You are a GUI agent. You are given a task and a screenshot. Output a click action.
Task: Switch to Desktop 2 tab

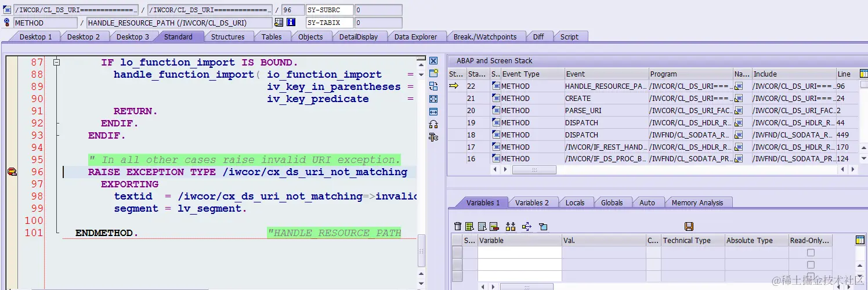[84, 37]
